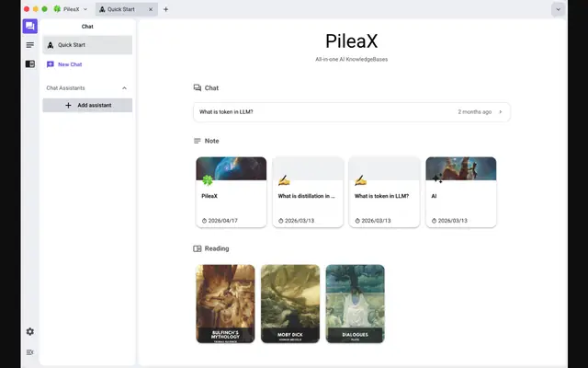Open Settings via the gear icon

tap(30, 331)
